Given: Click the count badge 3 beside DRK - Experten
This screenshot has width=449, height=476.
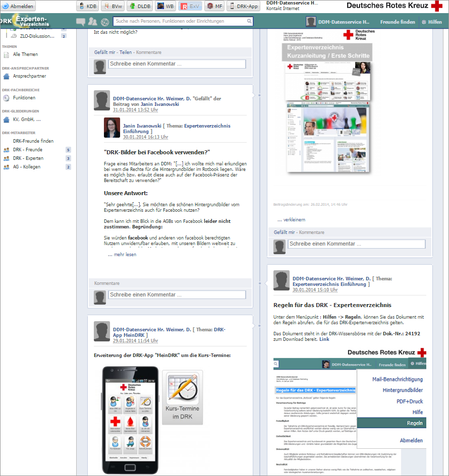Looking at the screenshot, I should tap(68, 158).
